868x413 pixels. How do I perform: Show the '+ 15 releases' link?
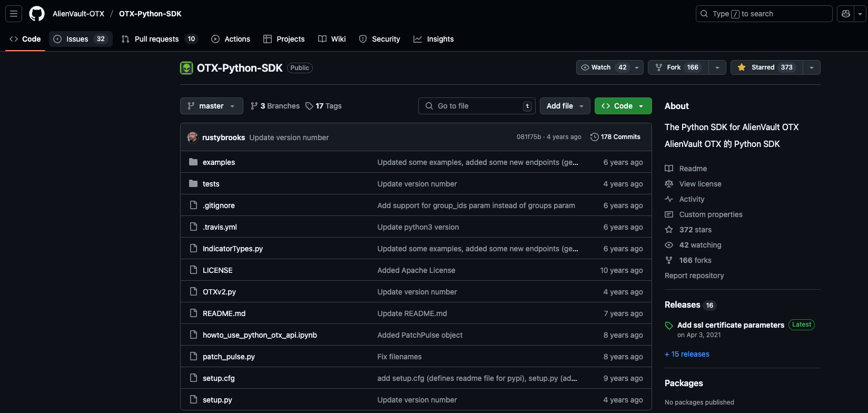[687, 354]
